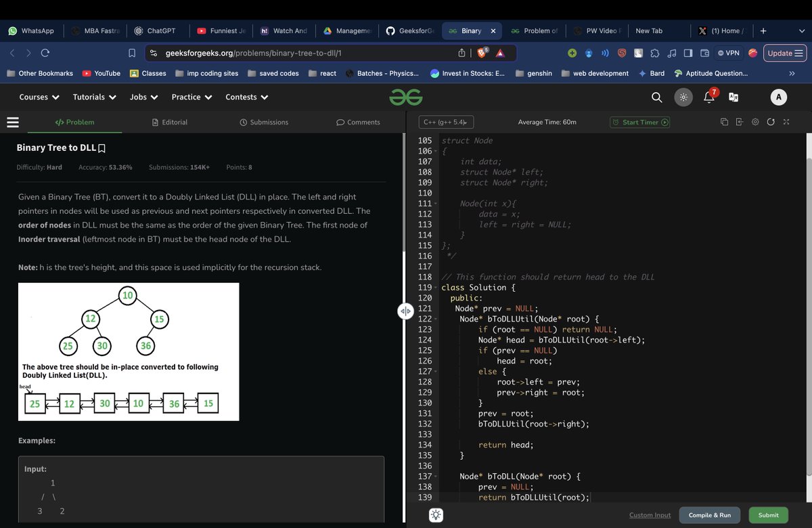Open editor settings gear icon
812x528 pixels.
[755, 122]
